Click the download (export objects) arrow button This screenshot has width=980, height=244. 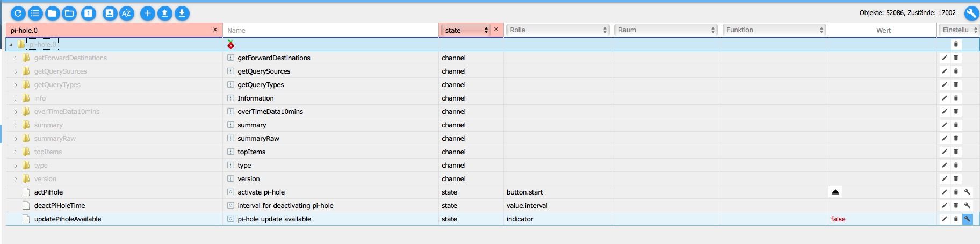[x=182, y=13]
